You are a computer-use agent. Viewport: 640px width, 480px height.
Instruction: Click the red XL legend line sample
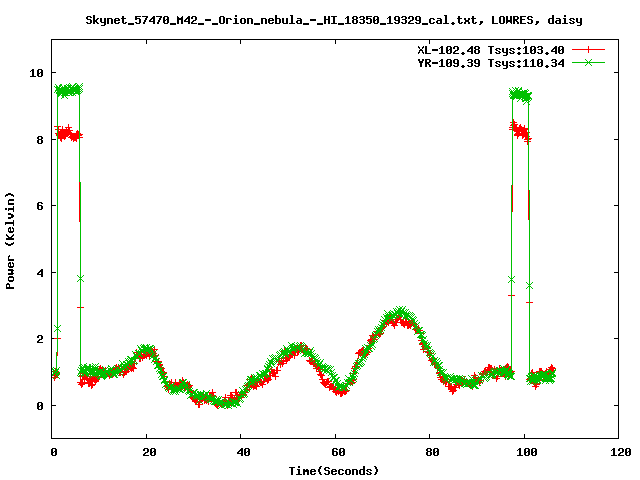(588, 50)
